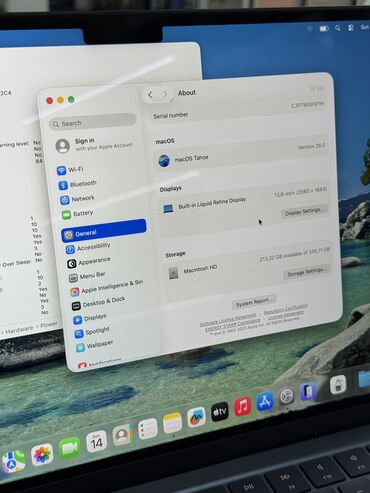Screen dimensions: 370x493
Task: Launch the Photos app in the Dock
Action: (x=42, y=454)
